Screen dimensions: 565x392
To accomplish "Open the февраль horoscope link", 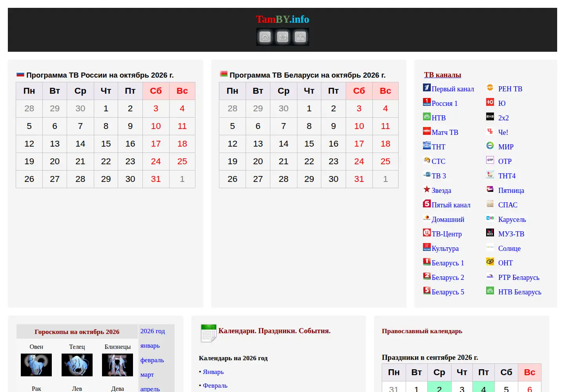I will click(x=152, y=360).
